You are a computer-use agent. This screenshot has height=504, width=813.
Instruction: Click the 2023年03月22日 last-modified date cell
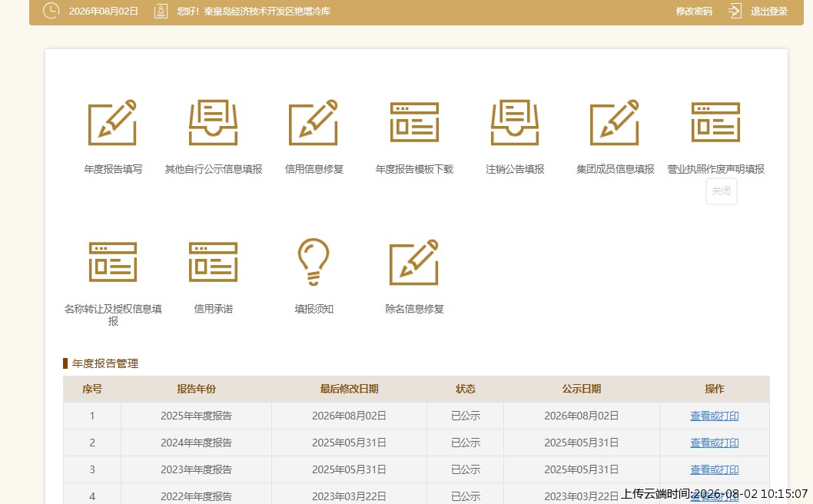coord(349,494)
